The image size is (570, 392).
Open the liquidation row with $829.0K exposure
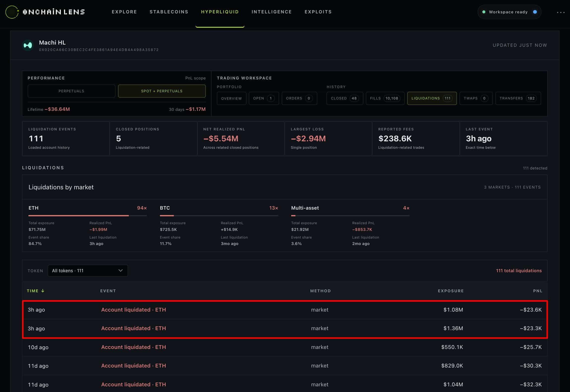point(285,366)
